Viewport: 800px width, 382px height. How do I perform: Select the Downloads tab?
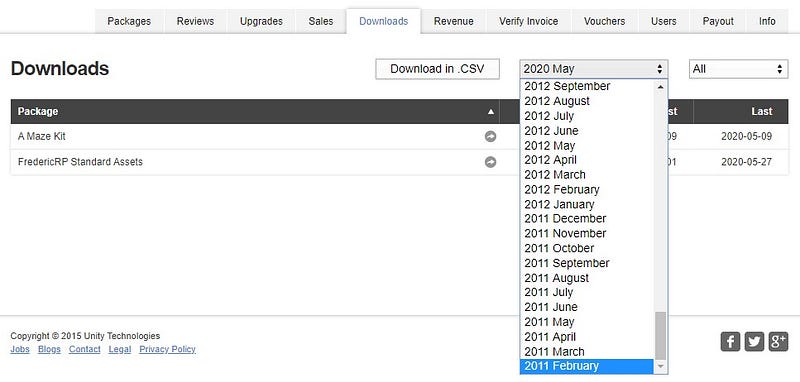[384, 21]
